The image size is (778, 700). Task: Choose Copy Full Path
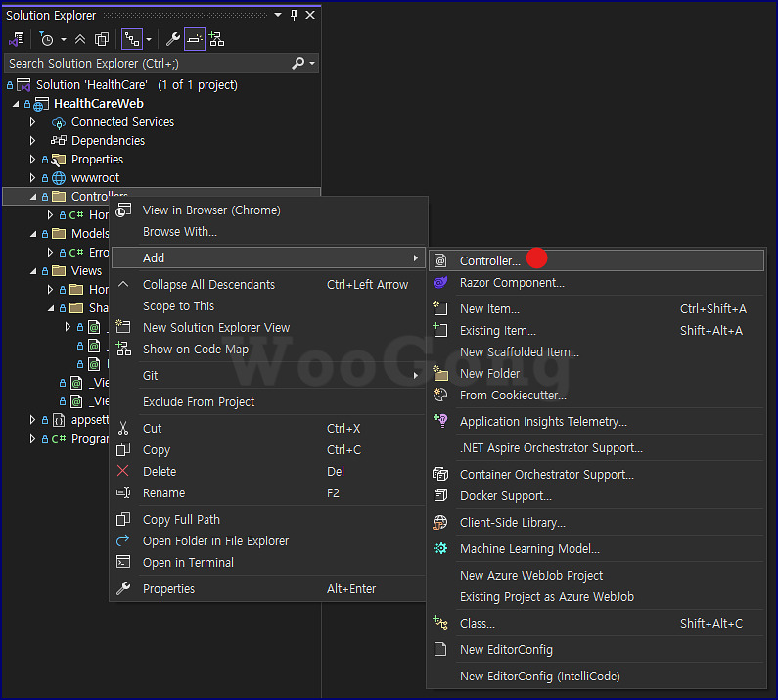click(x=268, y=520)
